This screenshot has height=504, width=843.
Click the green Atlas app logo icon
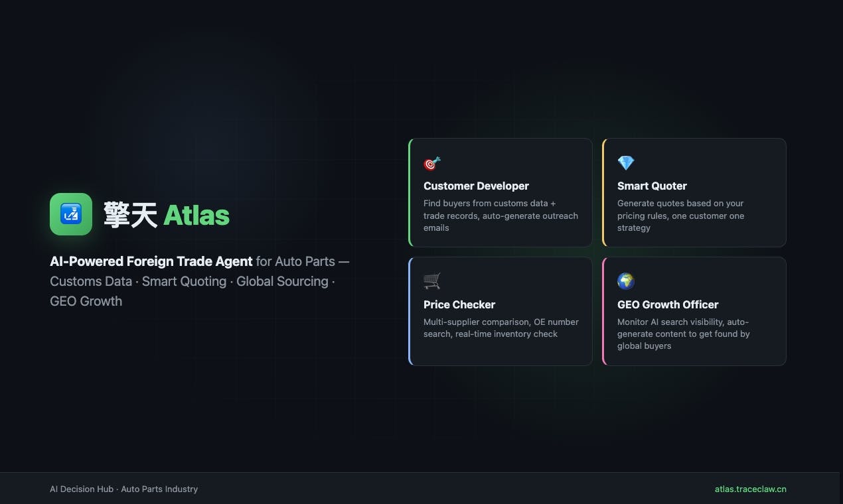(x=71, y=214)
